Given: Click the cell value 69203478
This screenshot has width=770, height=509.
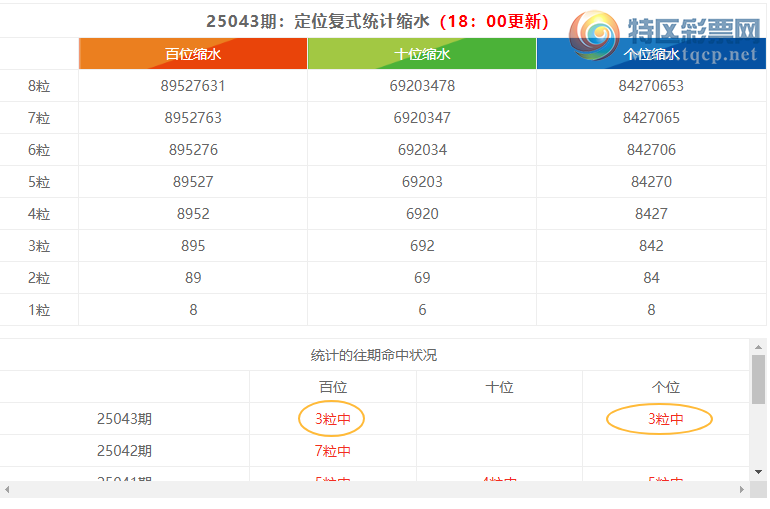Looking at the screenshot, I should (422, 86).
